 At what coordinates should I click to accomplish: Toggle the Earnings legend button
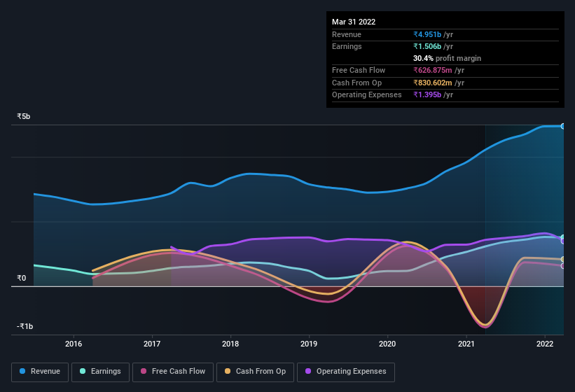100,372
